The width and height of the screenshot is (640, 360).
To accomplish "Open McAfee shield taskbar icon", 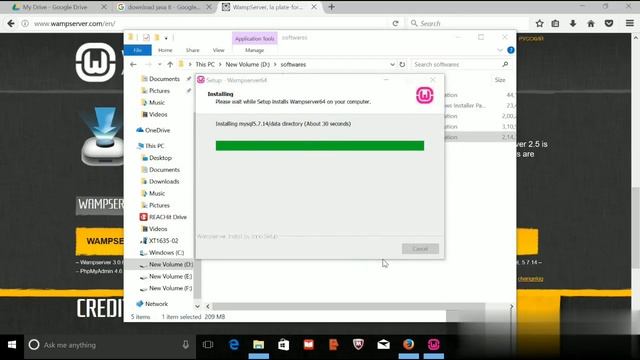I will (358, 345).
